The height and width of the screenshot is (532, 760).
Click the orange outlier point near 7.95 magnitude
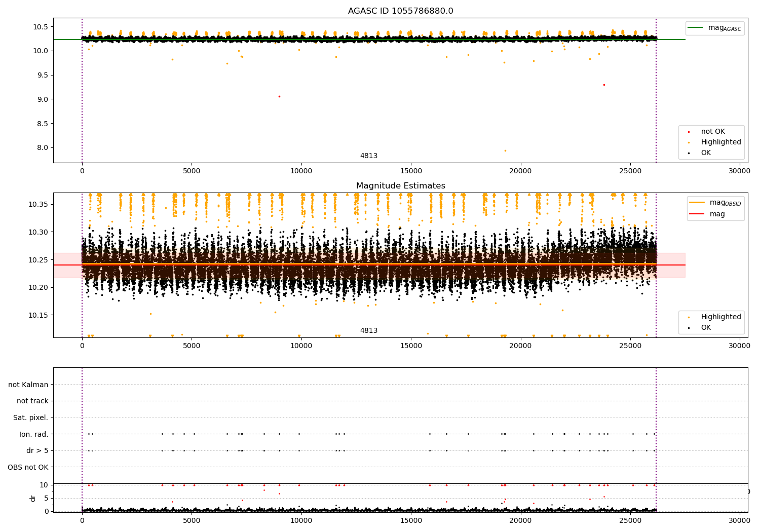pyautogui.click(x=505, y=150)
